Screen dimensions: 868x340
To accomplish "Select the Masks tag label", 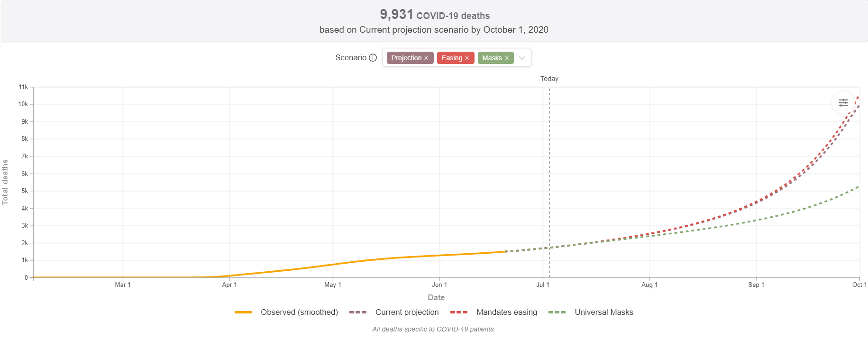I will (492, 58).
